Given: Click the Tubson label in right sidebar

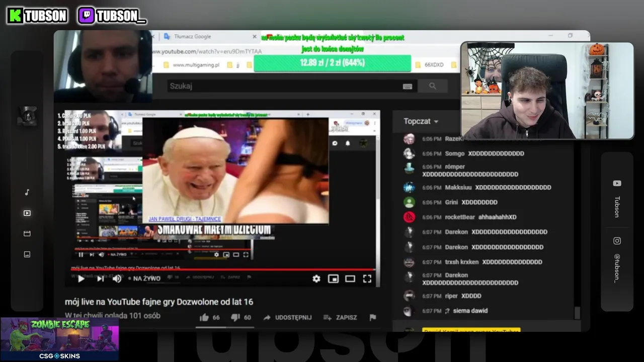Looking at the screenshot, I should [617, 207].
